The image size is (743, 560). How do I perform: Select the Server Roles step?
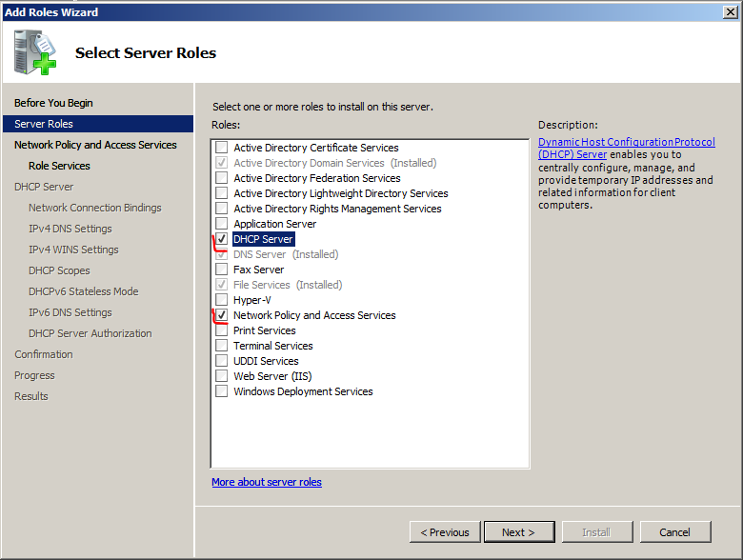[98, 124]
